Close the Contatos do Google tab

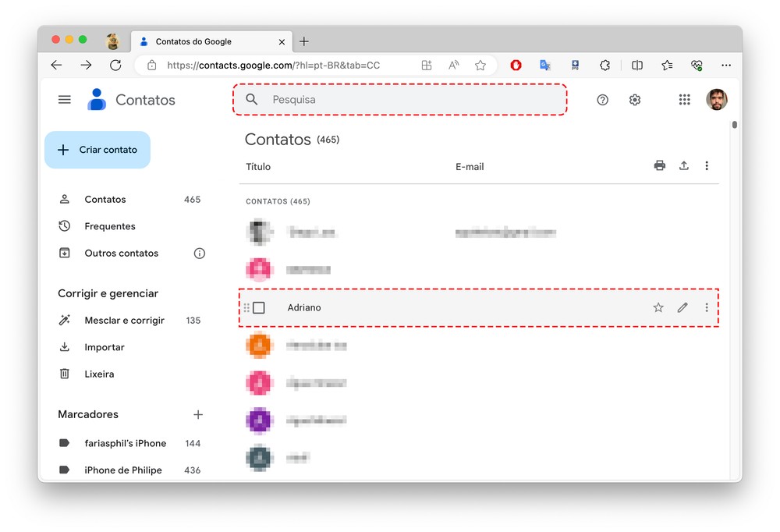282,42
